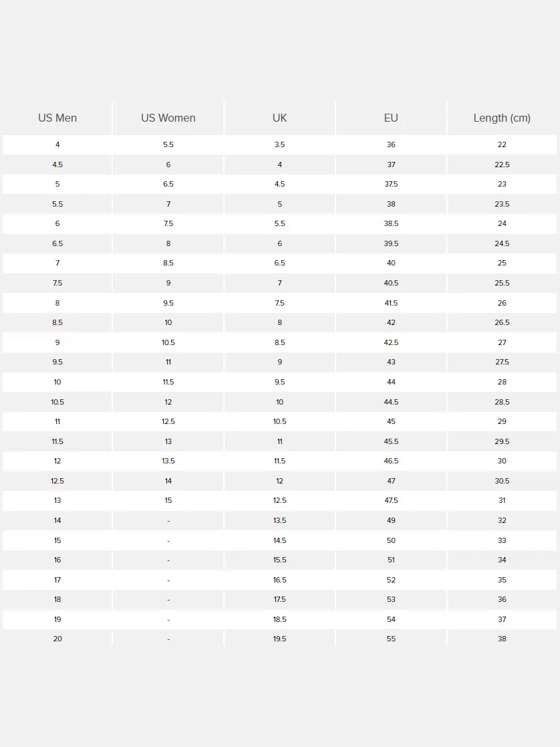The height and width of the screenshot is (747, 560).
Task: Click EU size 42.5 cell
Action: point(391,342)
